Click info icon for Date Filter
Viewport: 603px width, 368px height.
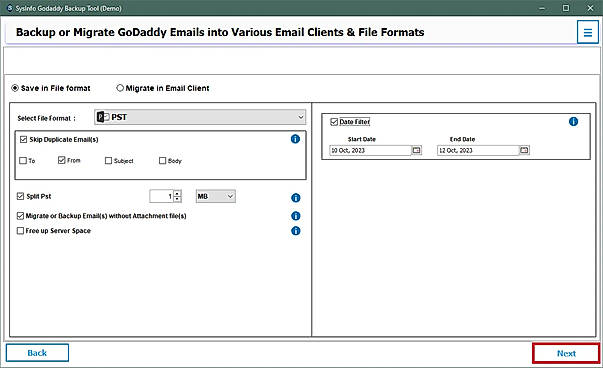(573, 122)
